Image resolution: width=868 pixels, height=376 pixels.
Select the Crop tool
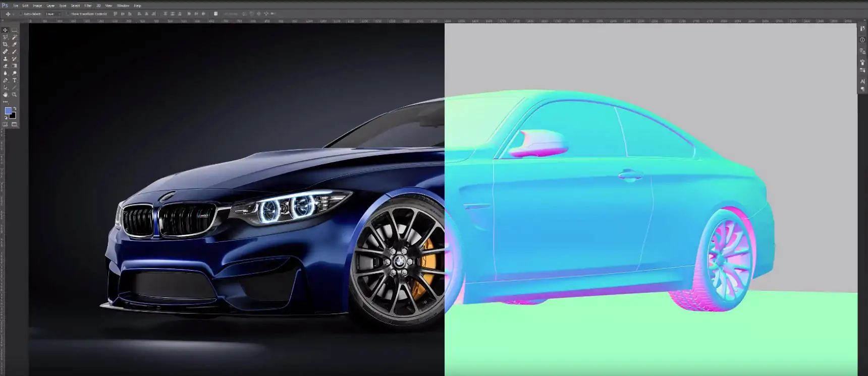click(x=6, y=44)
